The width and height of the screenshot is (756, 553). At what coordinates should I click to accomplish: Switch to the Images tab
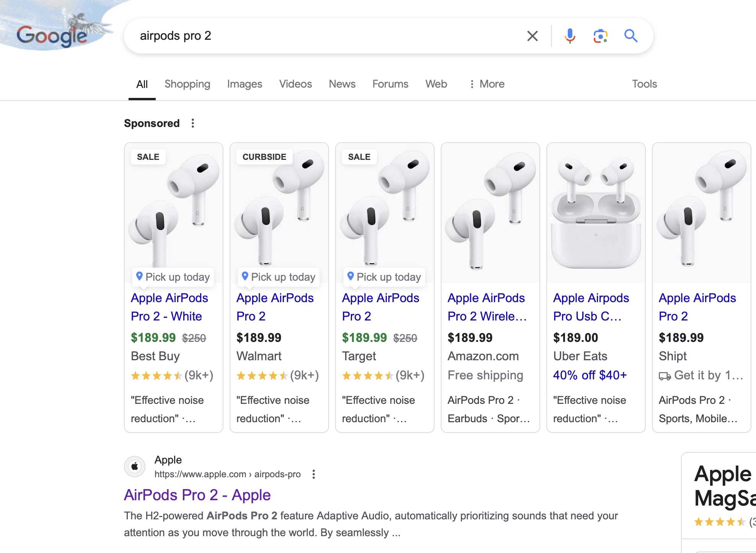244,84
